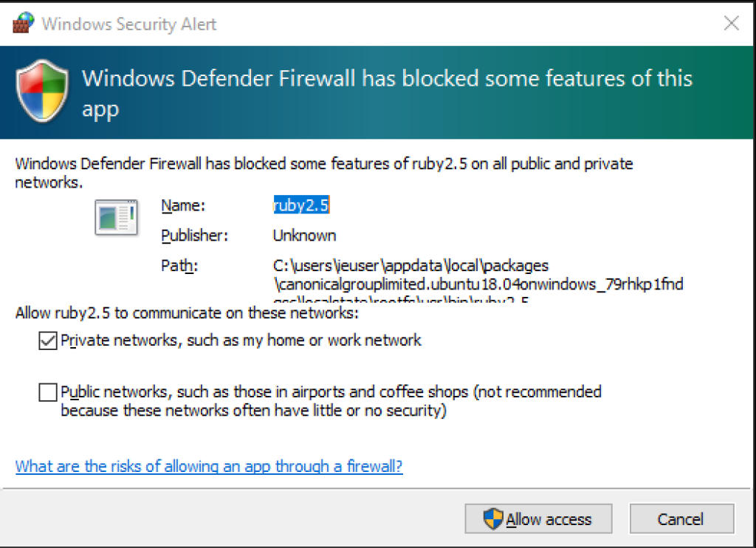Click the highlighted ruby2.5 name field
The height and width of the screenshot is (548, 756).
[x=301, y=205]
